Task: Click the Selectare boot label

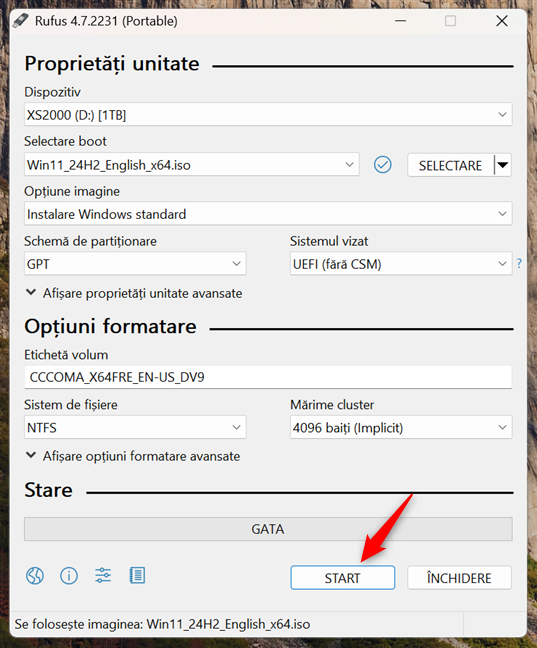Action: click(x=65, y=141)
